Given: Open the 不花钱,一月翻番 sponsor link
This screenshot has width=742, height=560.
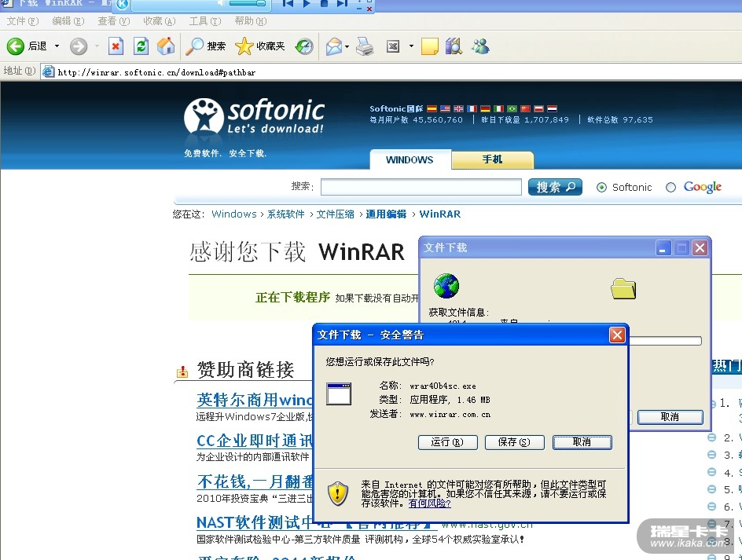Looking at the screenshot, I should [x=255, y=482].
